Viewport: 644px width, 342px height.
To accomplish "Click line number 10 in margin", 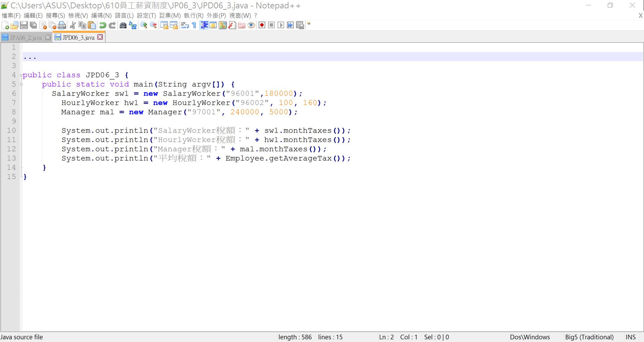I will (x=11, y=131).
